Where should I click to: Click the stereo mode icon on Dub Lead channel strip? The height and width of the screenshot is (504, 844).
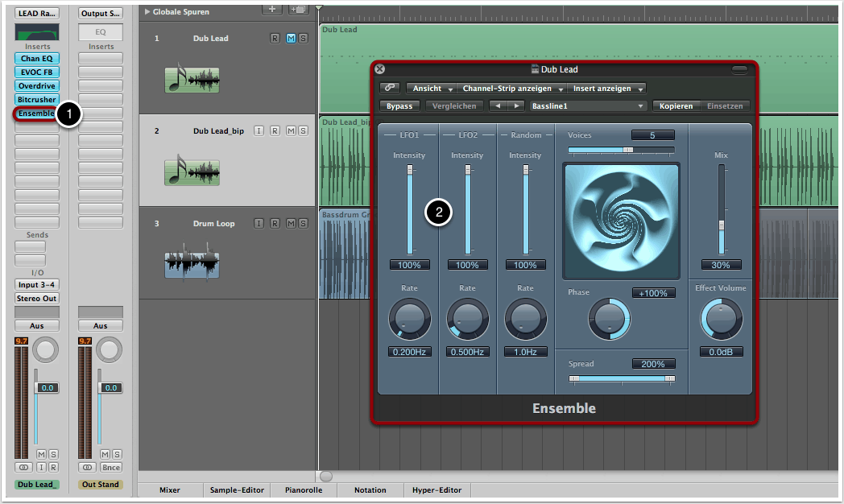pos(25,467)
